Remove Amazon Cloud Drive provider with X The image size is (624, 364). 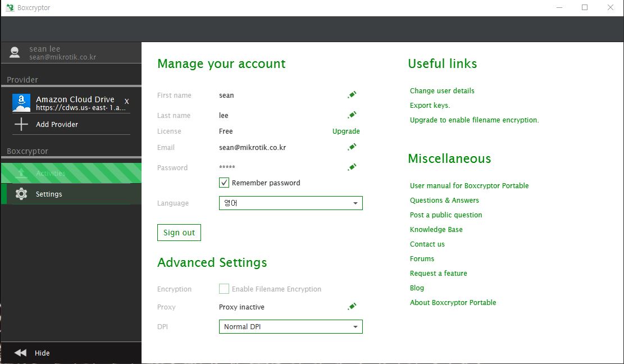[126, 102]
